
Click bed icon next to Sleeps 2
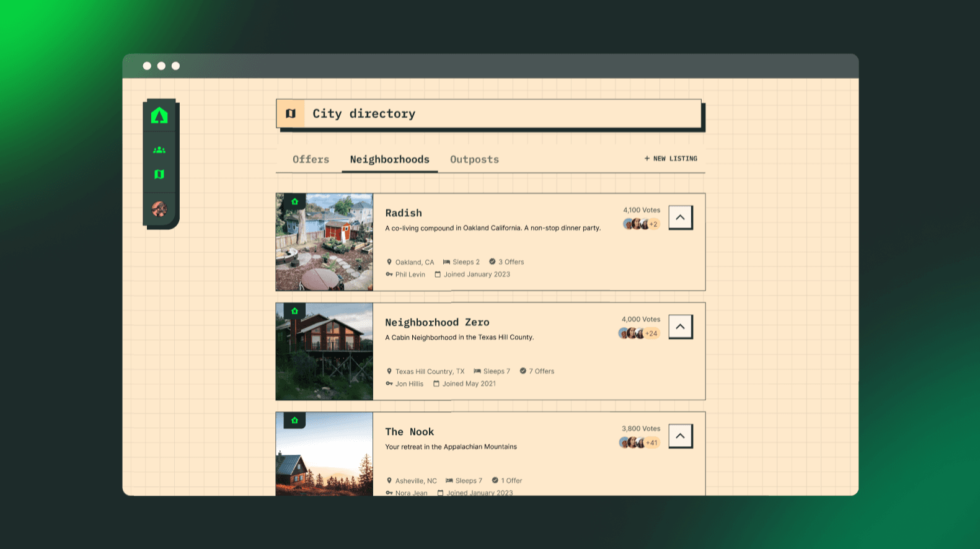coord(446,262)
